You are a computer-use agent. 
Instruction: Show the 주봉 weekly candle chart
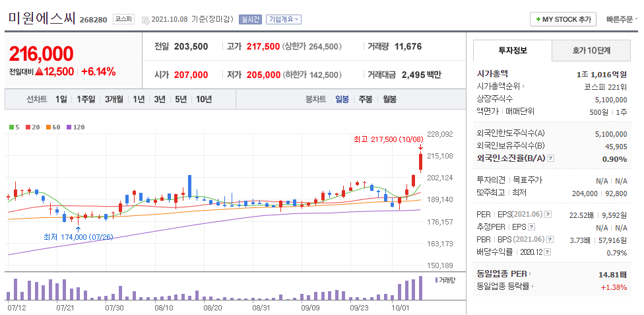pos(366,99)
